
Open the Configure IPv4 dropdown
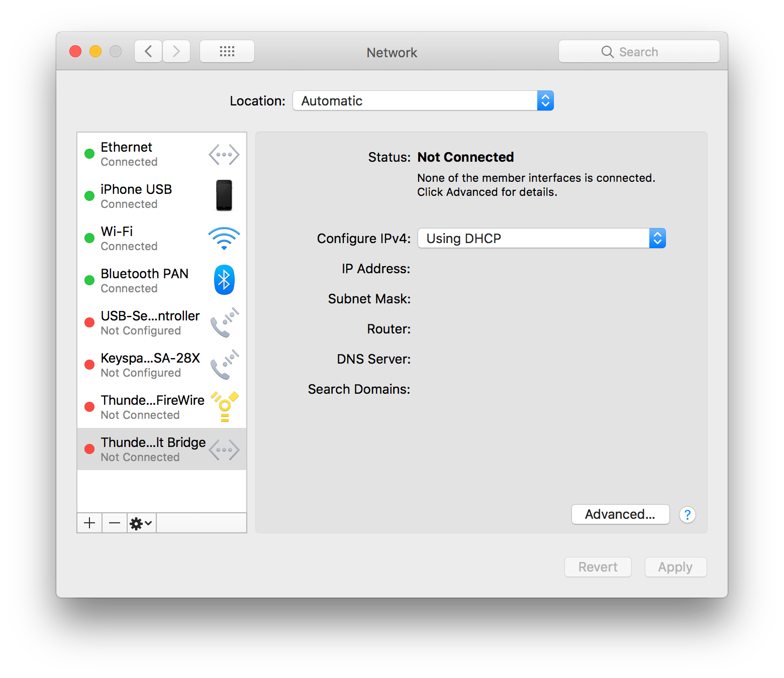tap(657, 238)
